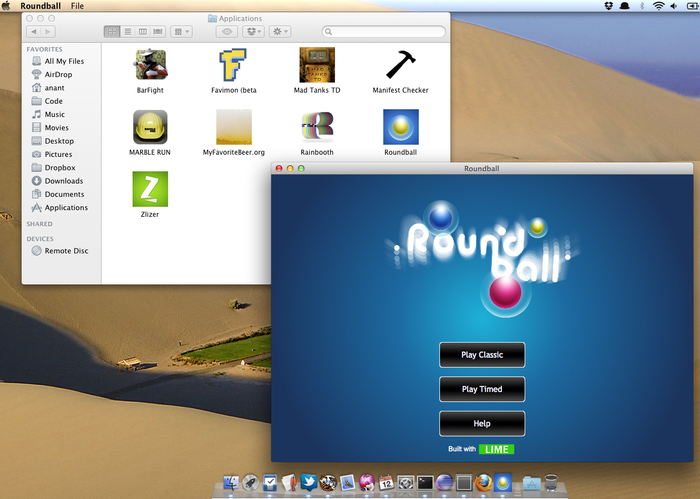This screenshot has width=700, height=499.
Task: Click the battery status icon
Action: click(x=692, y=6)
